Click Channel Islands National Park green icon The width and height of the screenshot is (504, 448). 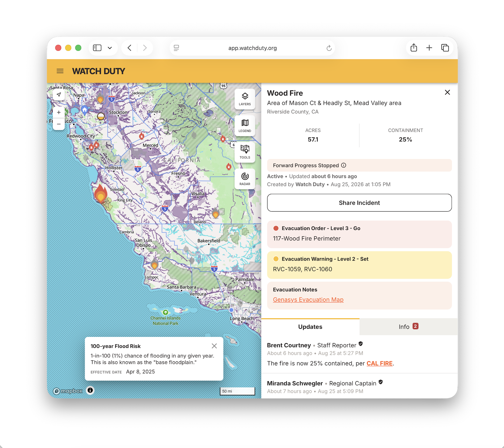(x=165, y=312)
